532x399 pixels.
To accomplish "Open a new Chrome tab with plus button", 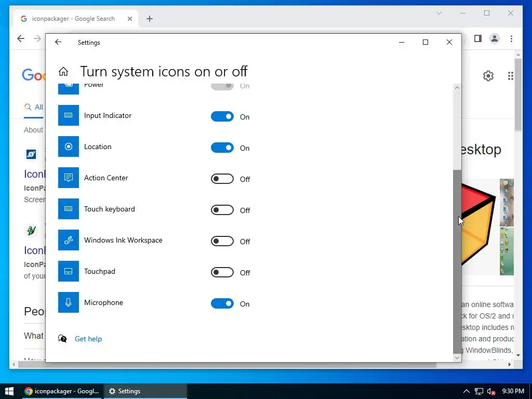I will click(149, 19).
